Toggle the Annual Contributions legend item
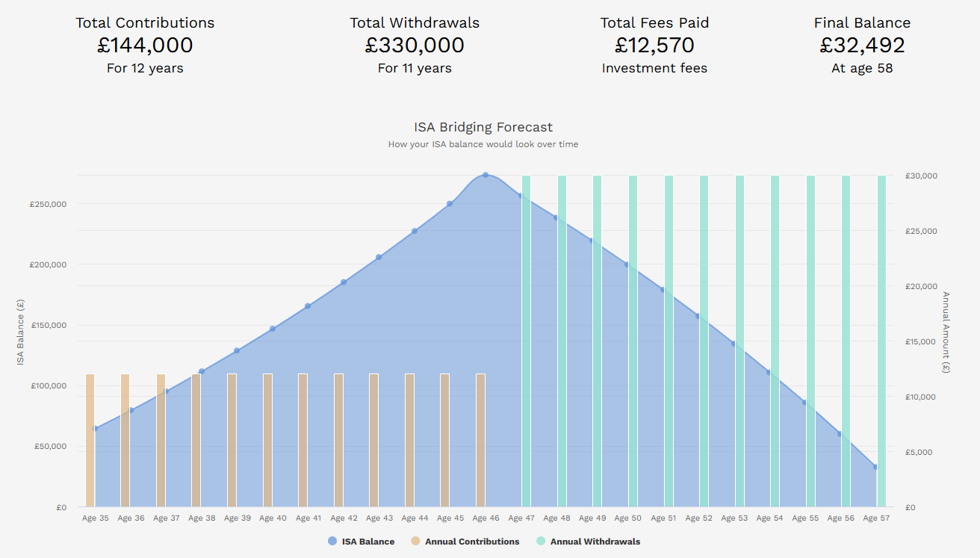This screenshot has height=558, width=980. tap(472, 542)
